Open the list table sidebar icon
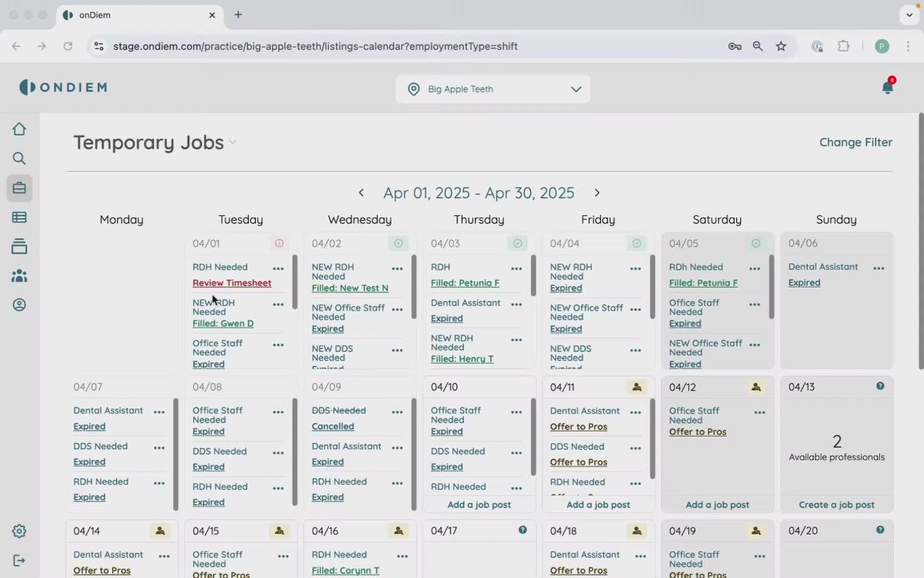Image resolution: width=924 pixels, height=578 pixels. click(19, 217)
